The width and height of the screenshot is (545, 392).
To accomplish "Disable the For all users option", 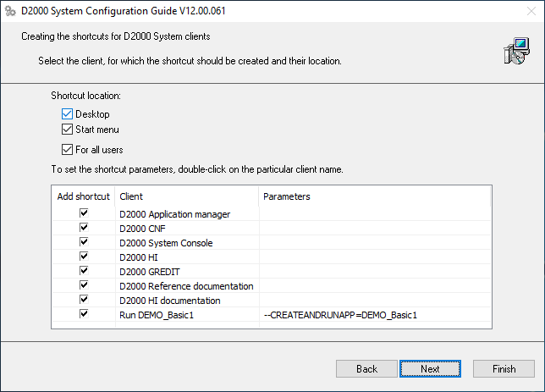I will tap(68, 150).
